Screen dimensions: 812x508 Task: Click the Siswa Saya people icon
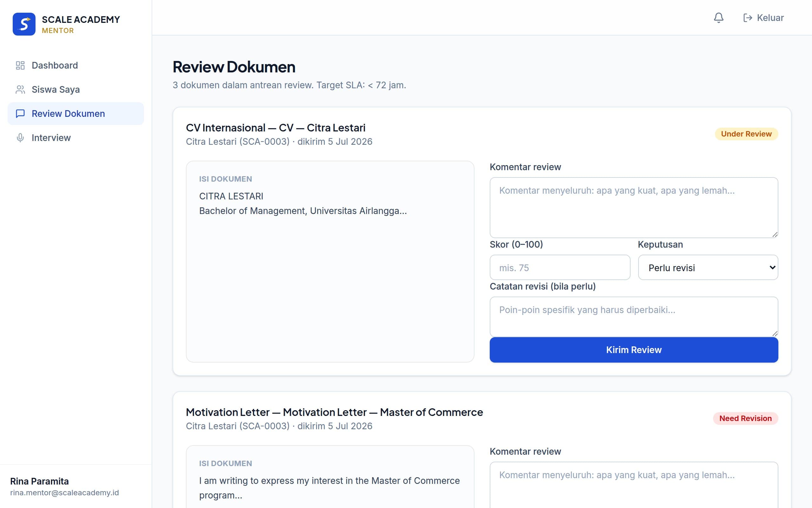coord(20,89)
